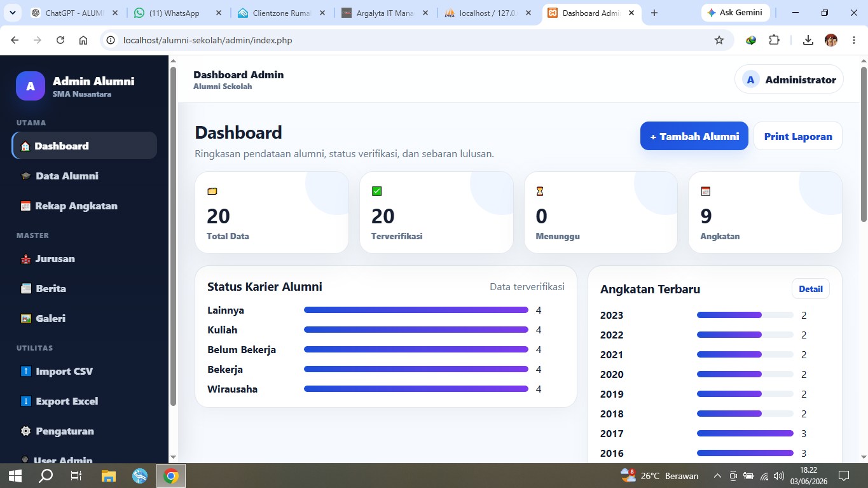This screenshot has height=488, width=868.
Task: Open Berita menu item
Action: click(x=85, y=288)
